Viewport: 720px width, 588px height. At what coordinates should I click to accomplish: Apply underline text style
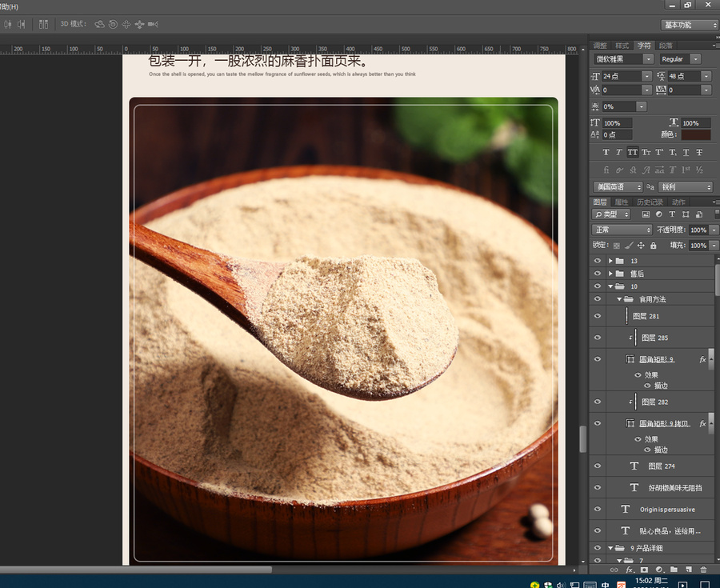pyautogui.click(x=686, y=152)
